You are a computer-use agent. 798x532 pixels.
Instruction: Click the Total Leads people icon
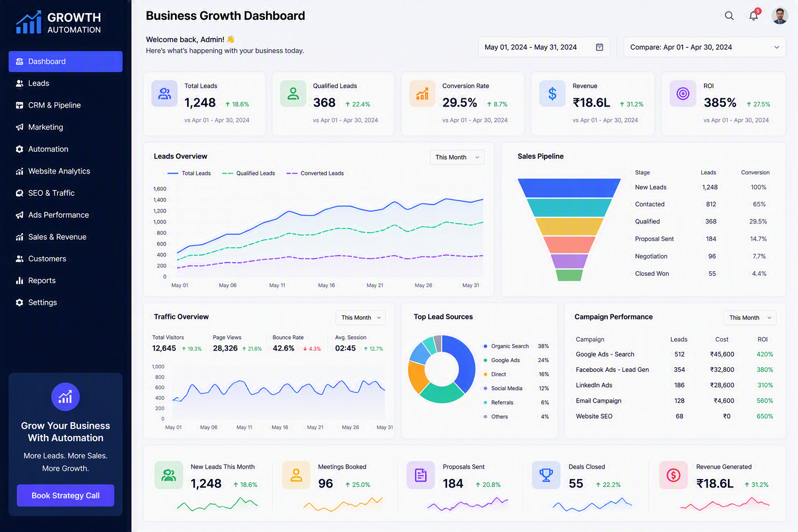click(165, 94)
